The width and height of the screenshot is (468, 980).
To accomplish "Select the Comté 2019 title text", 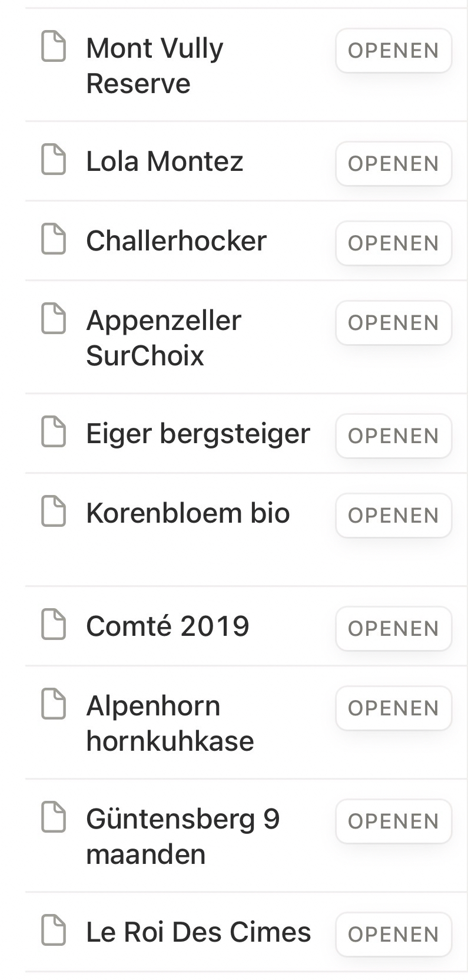I will pos(168,626).
